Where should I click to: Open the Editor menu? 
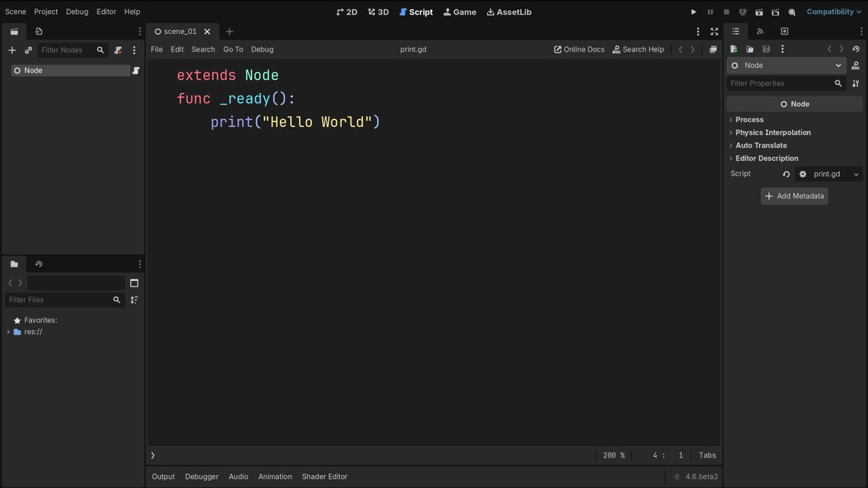point(106,12)
